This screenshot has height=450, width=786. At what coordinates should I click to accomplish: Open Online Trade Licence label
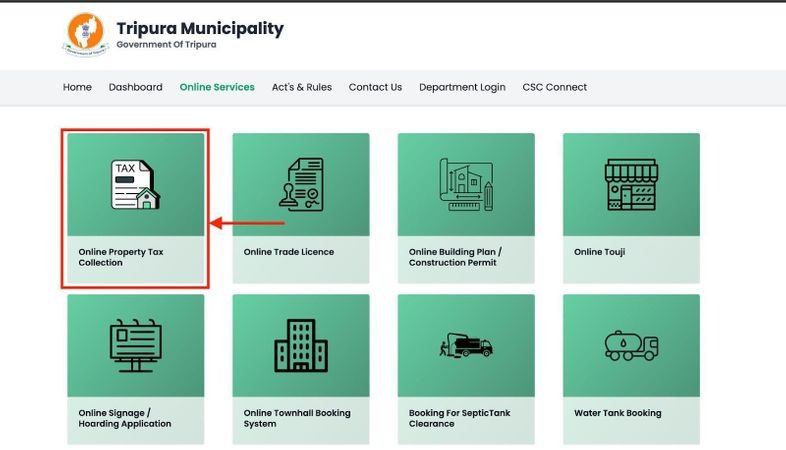click(x=289, y=252)
